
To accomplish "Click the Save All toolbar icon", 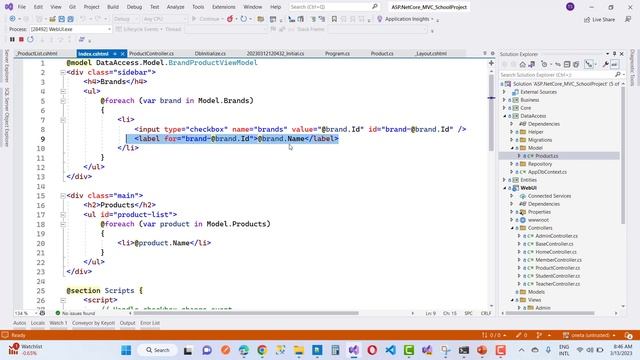I will point(70,19).
